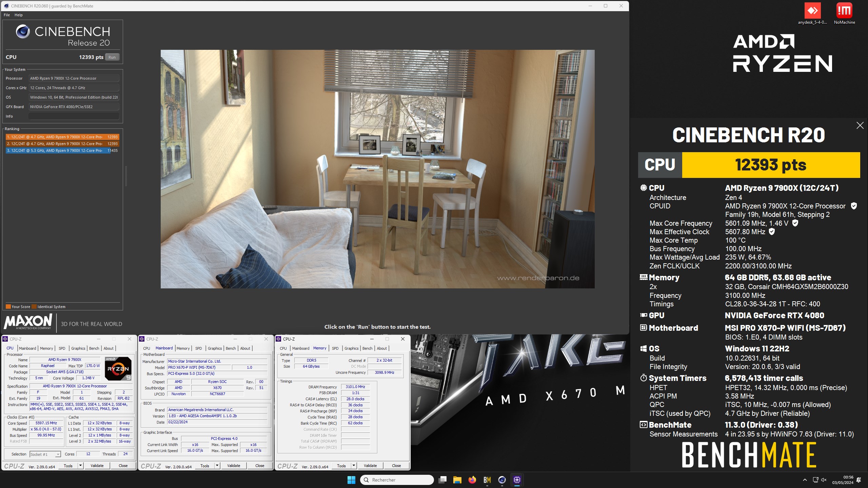
Task: Click shield icon beside Max Core Frequency
Action: click(x=795, y=223)
